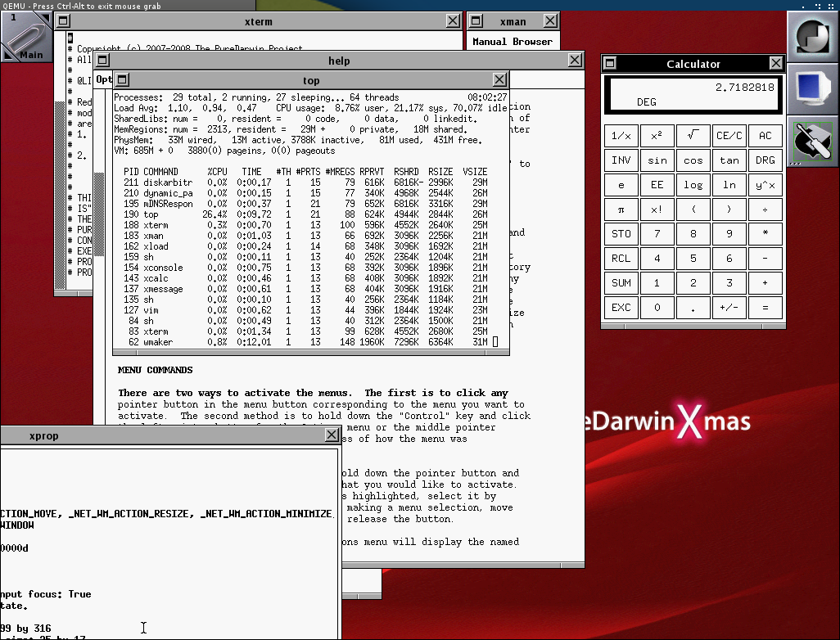Click the = equals button in Calculator
The width and height of the screenshot is (840, 640).
coord(765,308)
